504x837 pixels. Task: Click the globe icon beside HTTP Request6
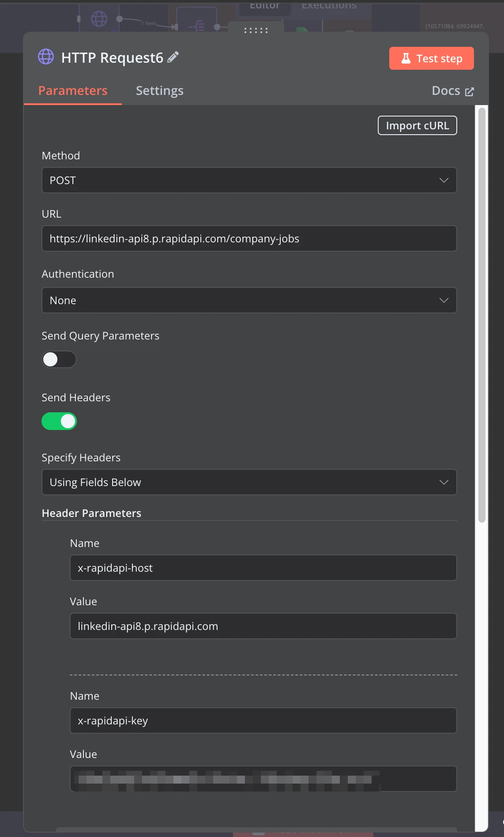click(x=46, y=57)
